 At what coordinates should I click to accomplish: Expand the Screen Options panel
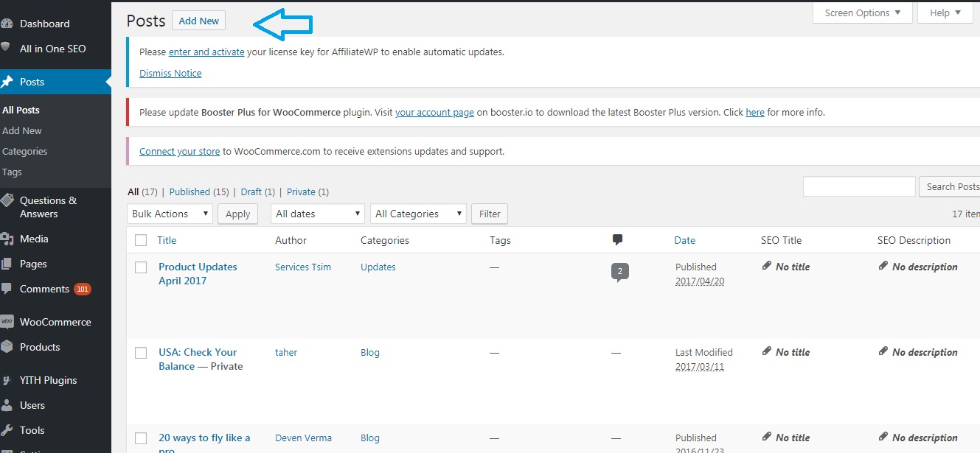click(862, 13)
